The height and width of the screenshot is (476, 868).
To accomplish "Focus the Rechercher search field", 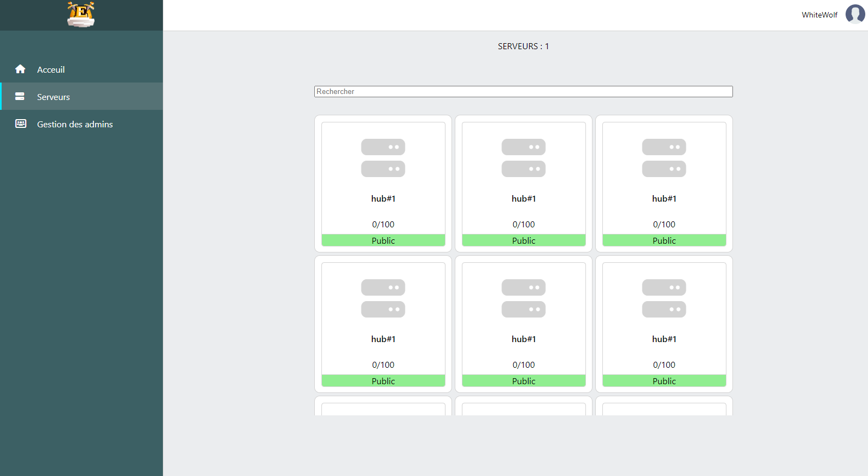I will pos(523,92).
